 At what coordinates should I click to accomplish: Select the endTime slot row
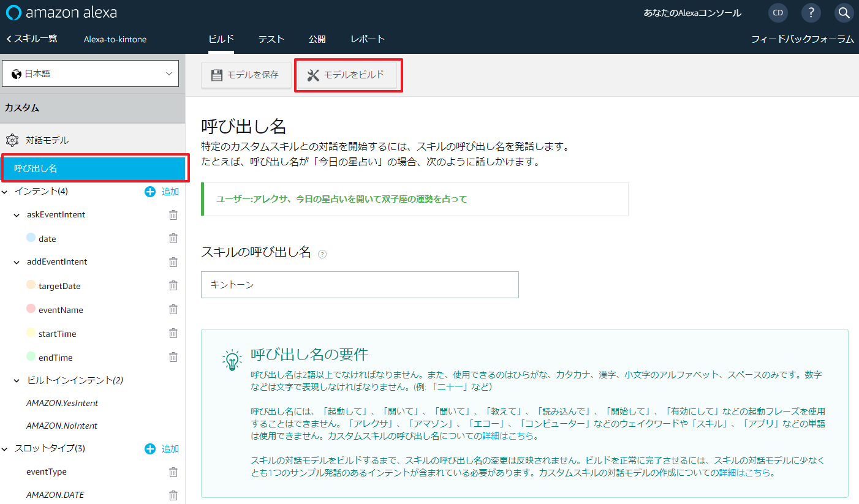pyautogui.click(x=55, y=358)
